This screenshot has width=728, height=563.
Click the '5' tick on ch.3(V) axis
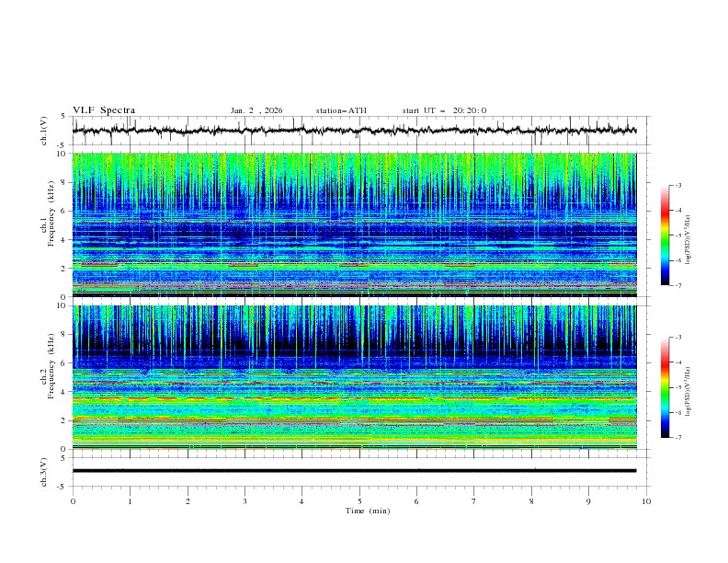pos(63,457)
